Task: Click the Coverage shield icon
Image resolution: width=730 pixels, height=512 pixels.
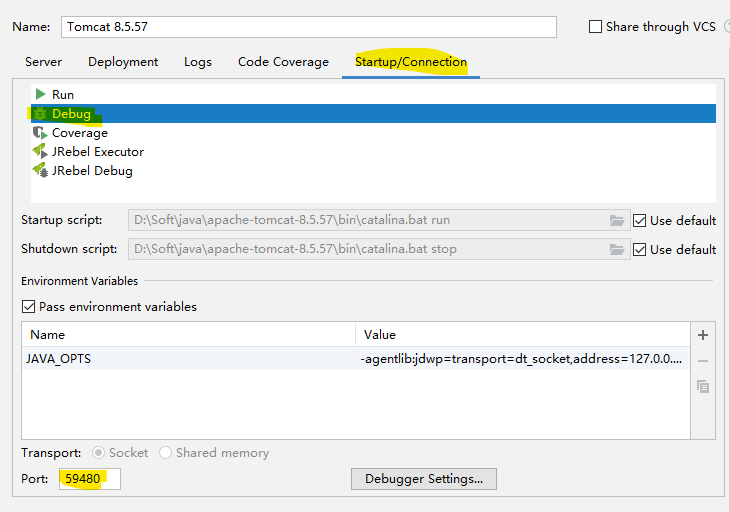Action: [40, 133]
